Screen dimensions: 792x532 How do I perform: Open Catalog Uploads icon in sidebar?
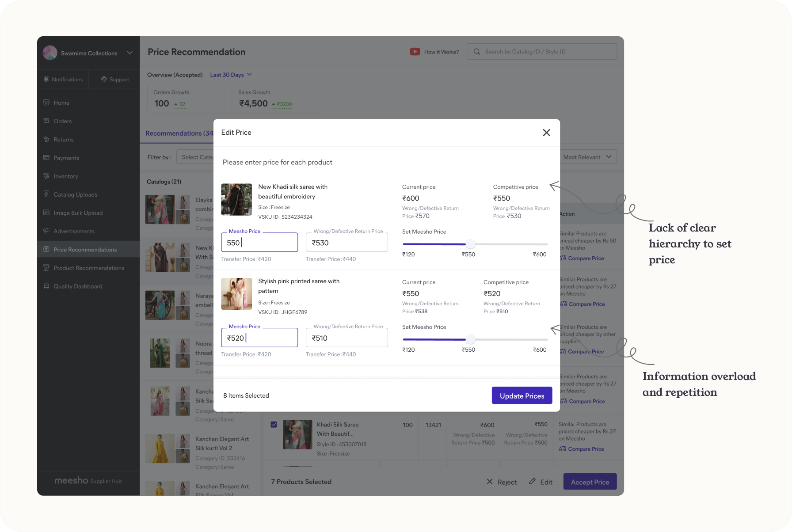(x=46, y=194)
